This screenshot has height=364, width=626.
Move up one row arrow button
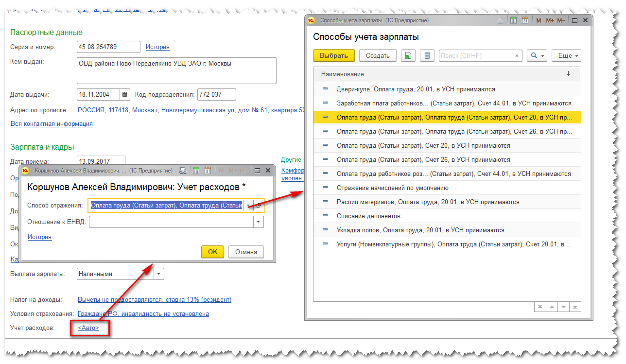click(552, 307)
